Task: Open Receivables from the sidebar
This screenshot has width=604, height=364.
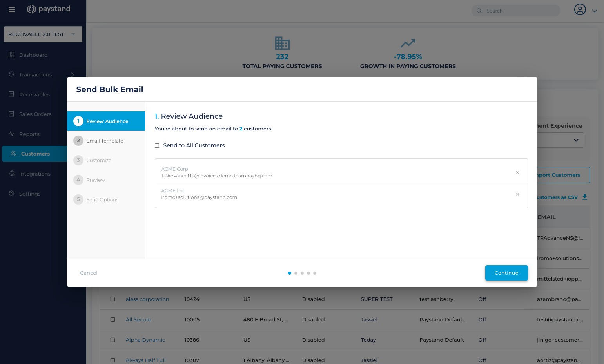Action: [x=34, y=94]
